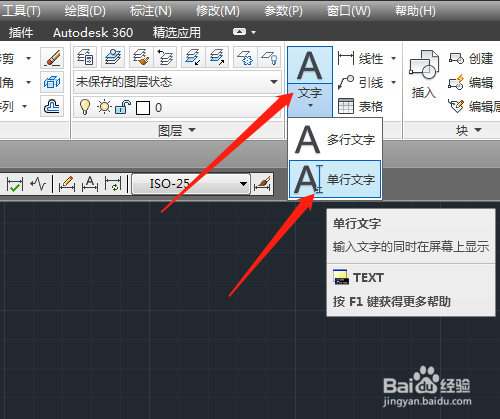Open ribbon display options arrow
The height and width of the screenshot is (419, 500).
[254, 32]
